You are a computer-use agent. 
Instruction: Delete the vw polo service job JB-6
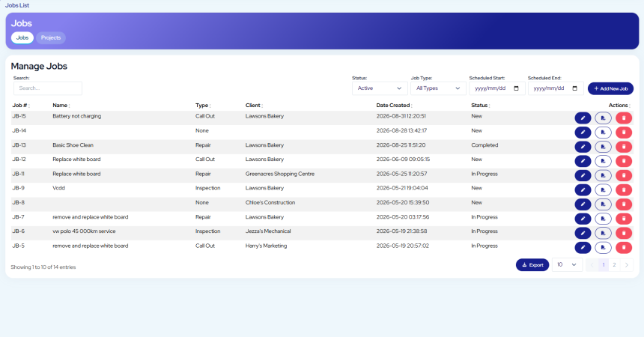coord(624,233)
